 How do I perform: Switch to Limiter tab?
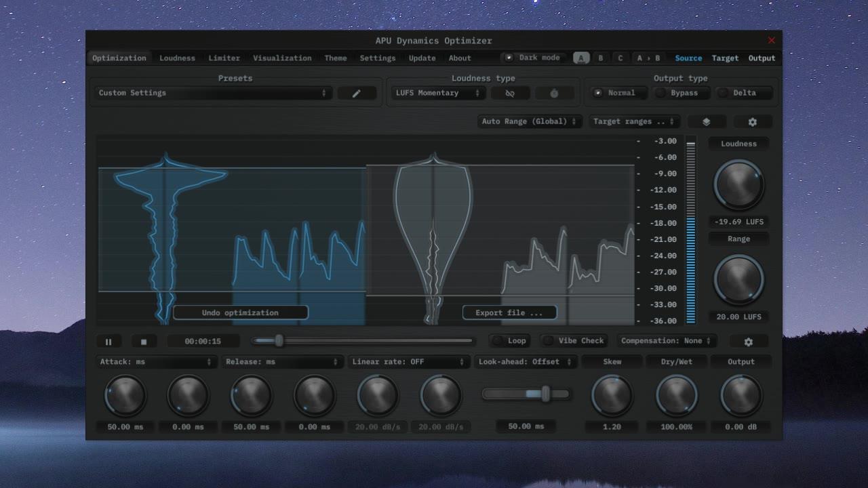click(224, 58)
